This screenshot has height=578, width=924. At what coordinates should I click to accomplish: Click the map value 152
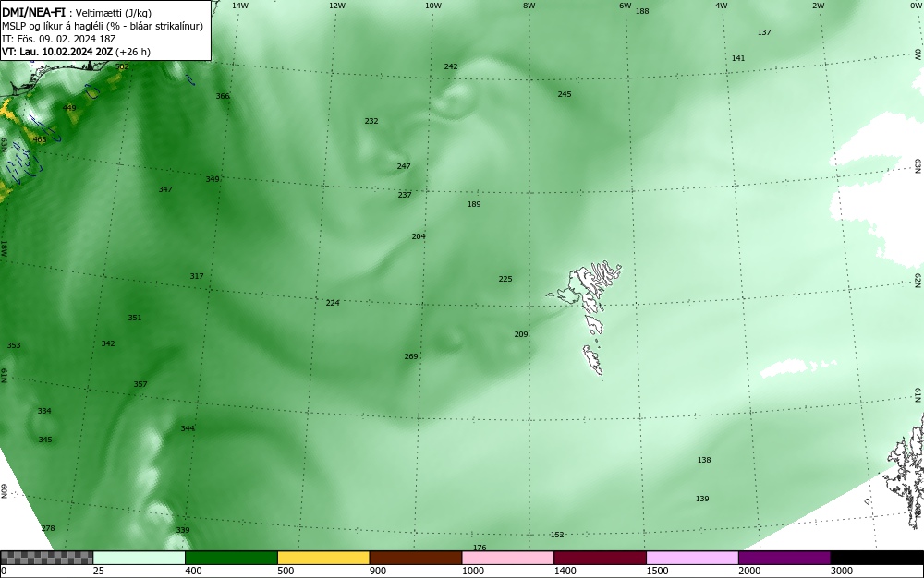pyautogui.click(x=557, y=535)
